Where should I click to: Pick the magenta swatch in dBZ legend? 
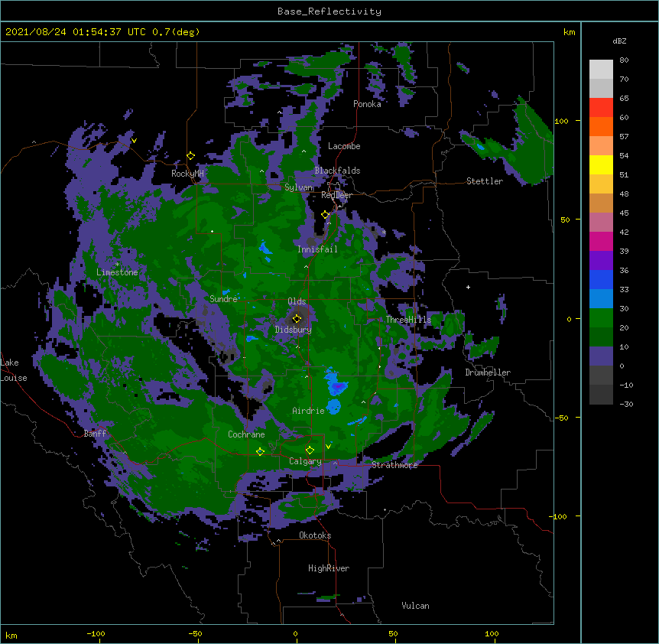[x=601, y=241]
